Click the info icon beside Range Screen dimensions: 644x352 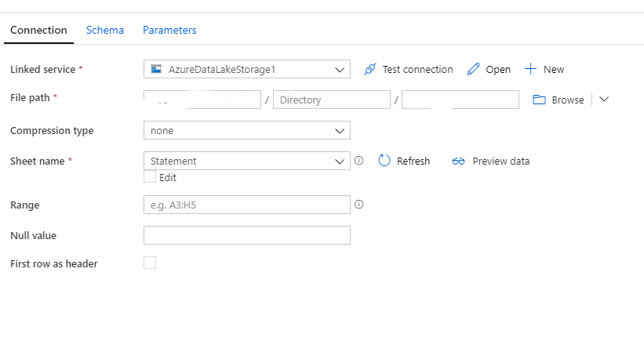[359, 205]
